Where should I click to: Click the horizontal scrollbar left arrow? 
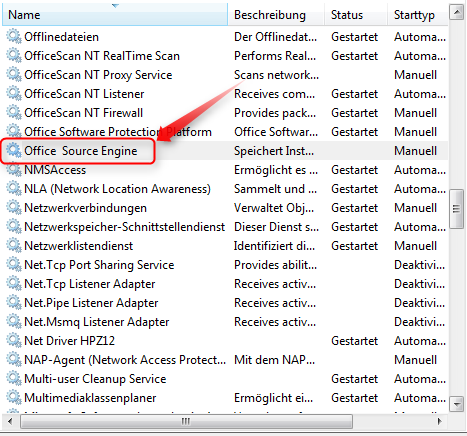point(10,421)
